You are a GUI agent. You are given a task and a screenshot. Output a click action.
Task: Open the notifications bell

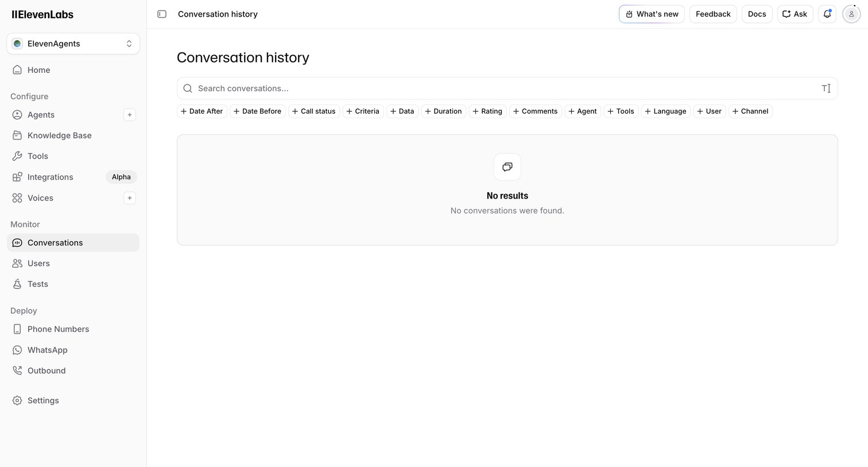[827, 14]
